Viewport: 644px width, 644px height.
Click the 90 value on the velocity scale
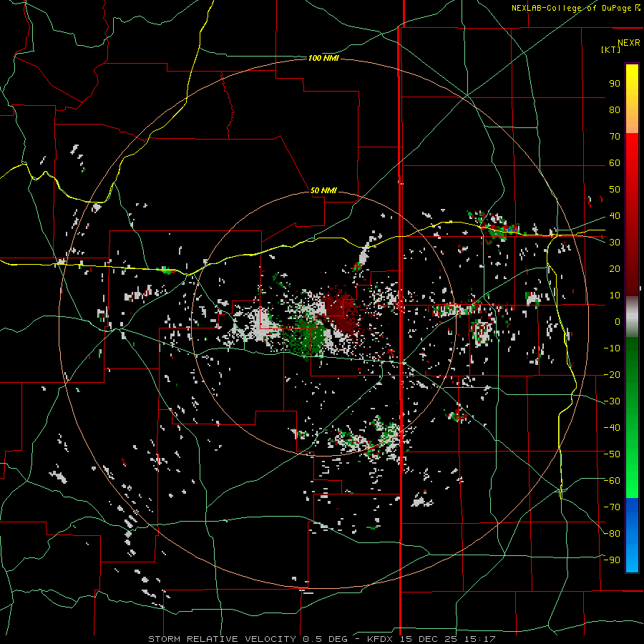[615, 84]
